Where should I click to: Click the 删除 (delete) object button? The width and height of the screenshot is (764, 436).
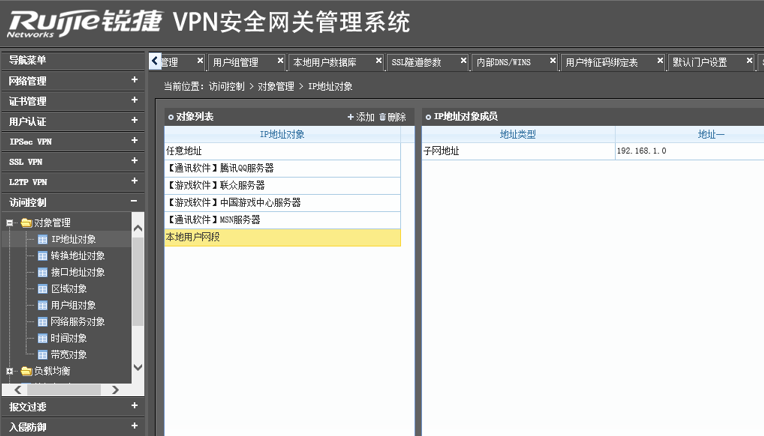pos(392,117)
